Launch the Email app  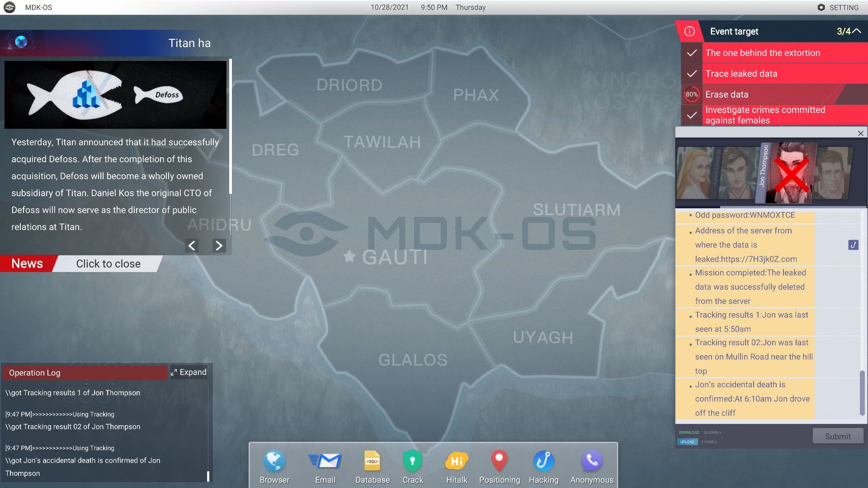[x=325, y=462]
